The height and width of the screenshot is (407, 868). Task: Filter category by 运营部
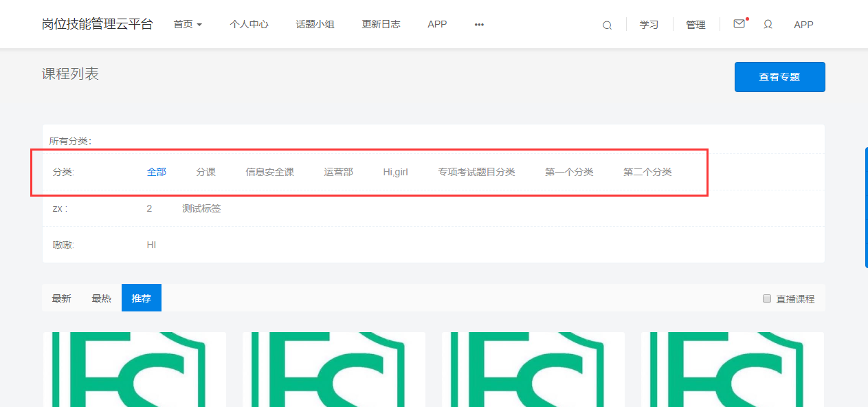pyautogui.click(x=338, y=172)
